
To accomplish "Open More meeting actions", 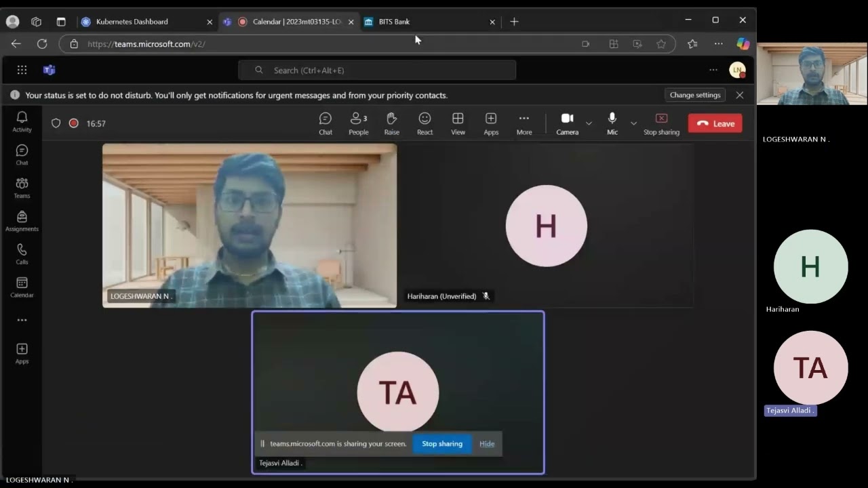I will coord(524,123).
